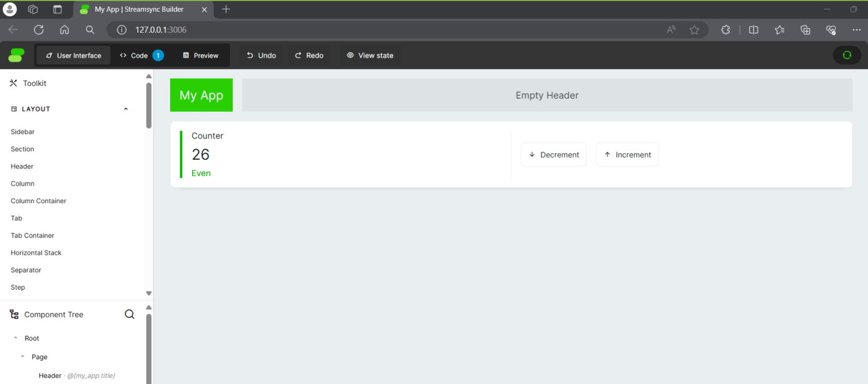The width and height of the screenshot is (868, 384).
Task: Add page to favorites star icon
Action: point(695,30)
